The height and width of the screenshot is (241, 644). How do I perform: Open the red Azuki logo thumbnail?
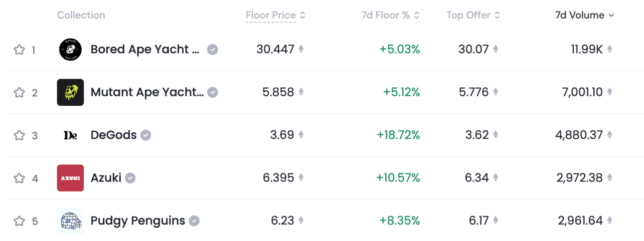click(x=70, y=178)
